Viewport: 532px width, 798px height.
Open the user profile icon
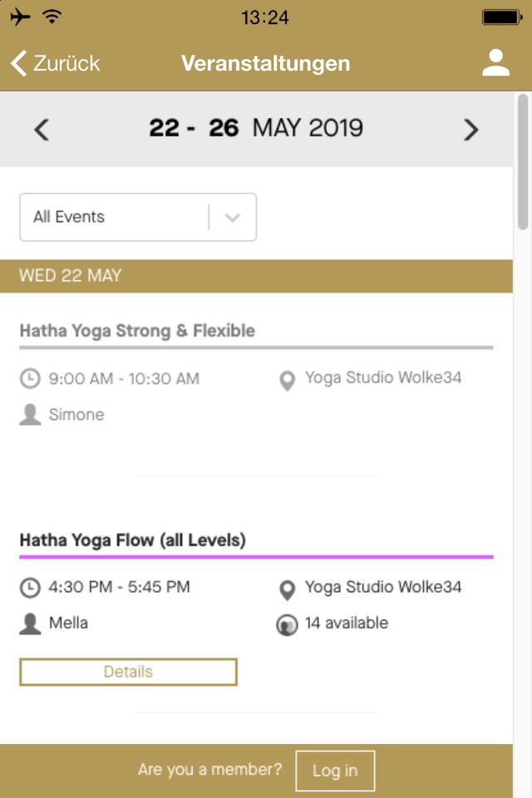(x=495, y=63)
